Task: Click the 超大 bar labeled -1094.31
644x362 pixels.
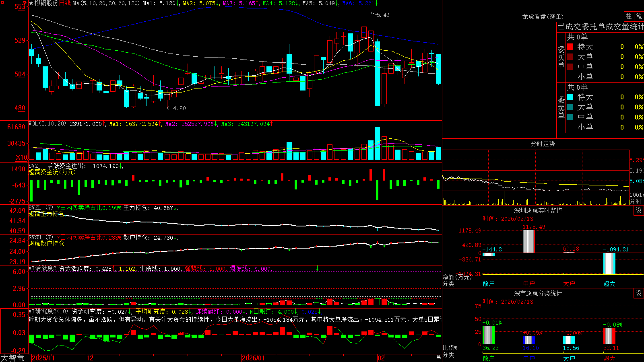Action: pyautogui.click(x=609, y=263)
